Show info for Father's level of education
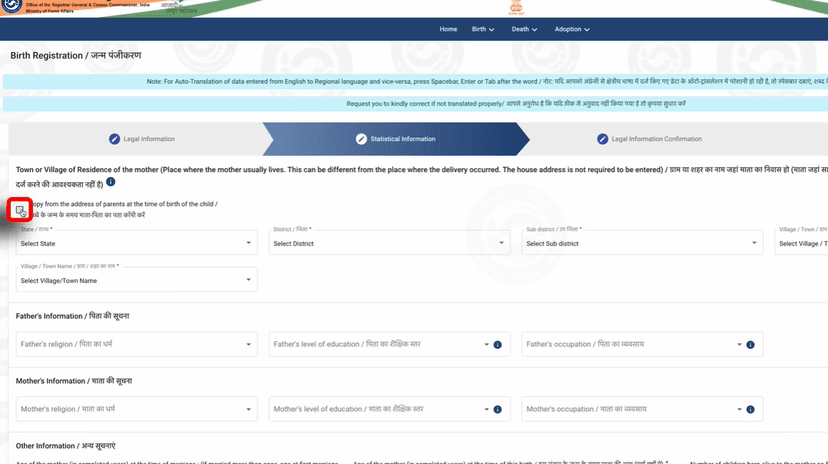828x464 pixels. (497, 345)
